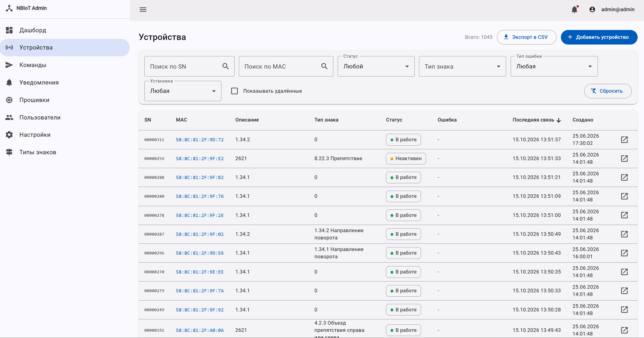Focus the Поиск по MAC field
The image size is (644, 338).
click(x=286, y=66)
